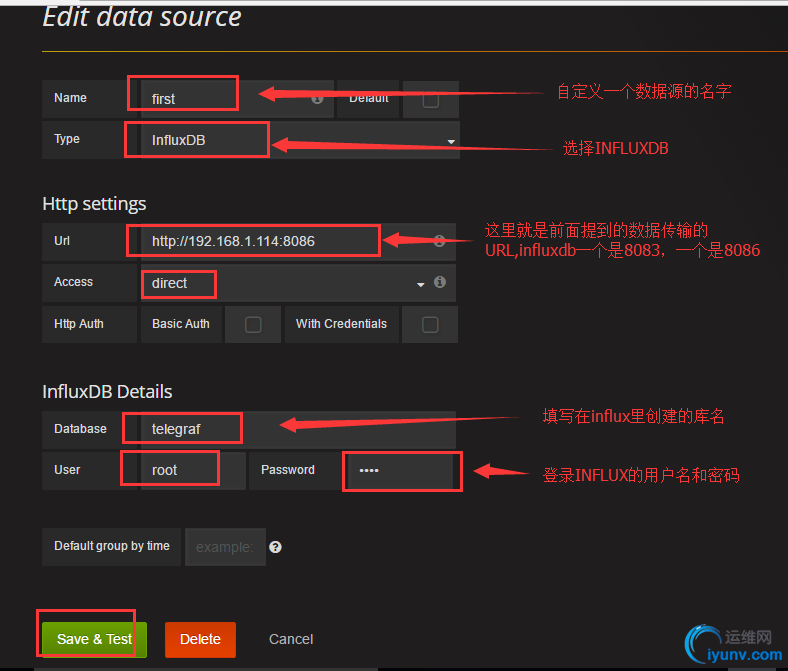Click the 'InfluxDB Details' section heading
Screen dimensions: 788x671
pos(107,392)
